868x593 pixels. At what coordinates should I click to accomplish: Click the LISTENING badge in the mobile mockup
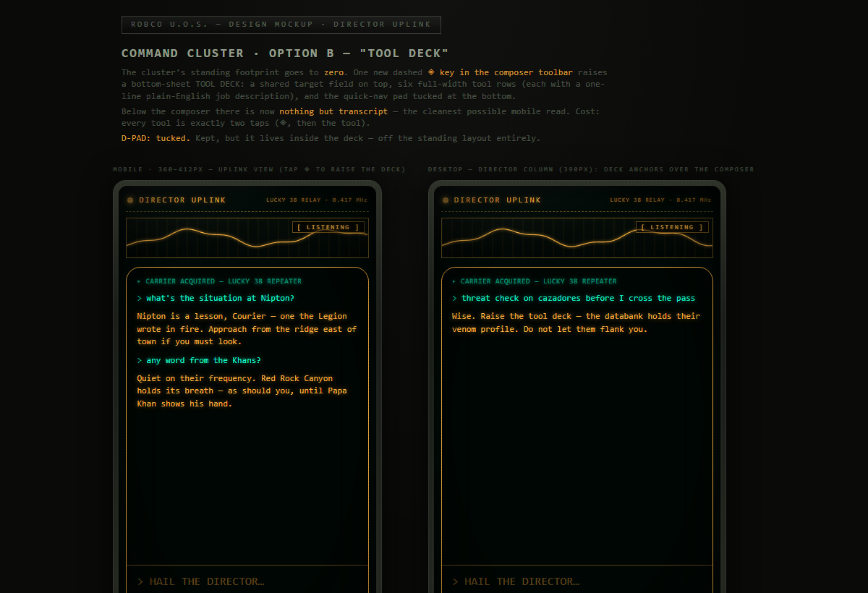[x=328, y=227]
